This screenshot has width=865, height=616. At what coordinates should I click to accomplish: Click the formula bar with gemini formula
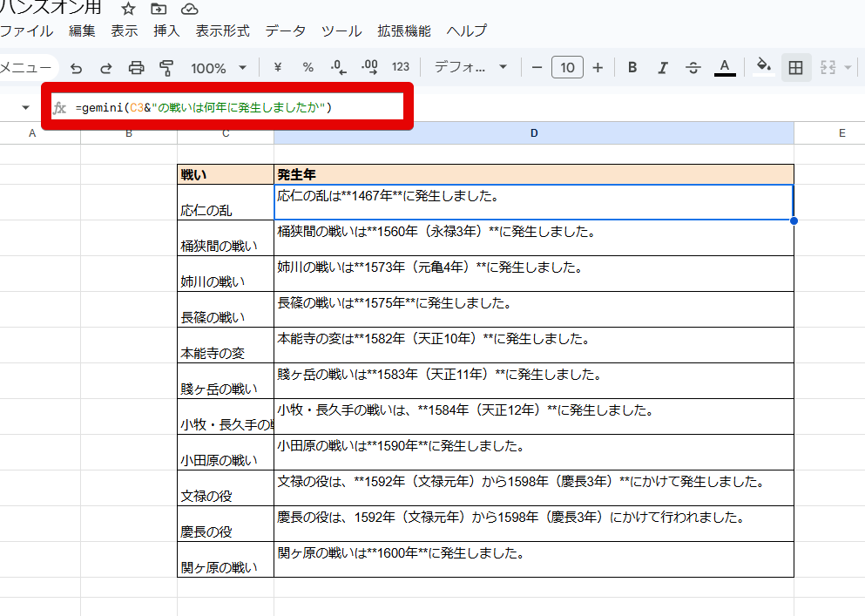(228, 107)
